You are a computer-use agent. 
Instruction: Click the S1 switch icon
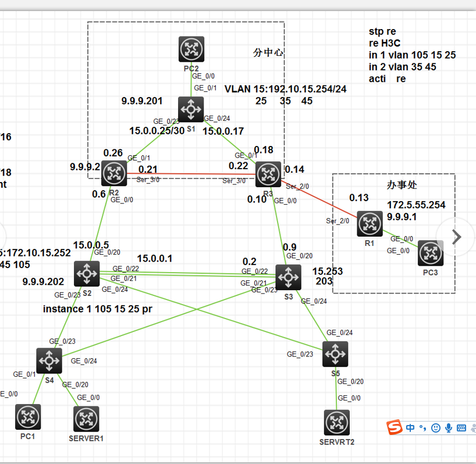(191, 109)
